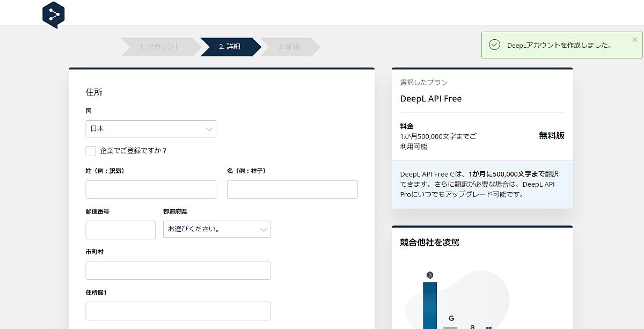644x329 pixels.
Task: Focus the 市町村 city input field
Action: 178,270
